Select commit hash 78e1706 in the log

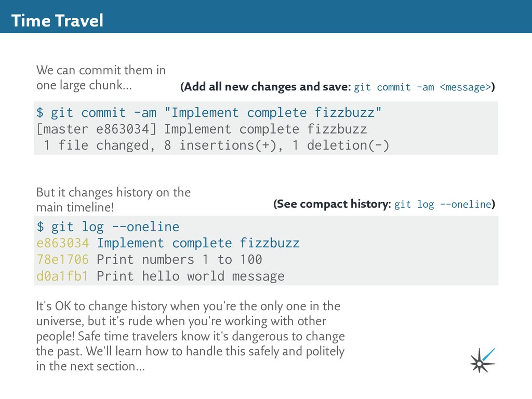click(63, 259)
